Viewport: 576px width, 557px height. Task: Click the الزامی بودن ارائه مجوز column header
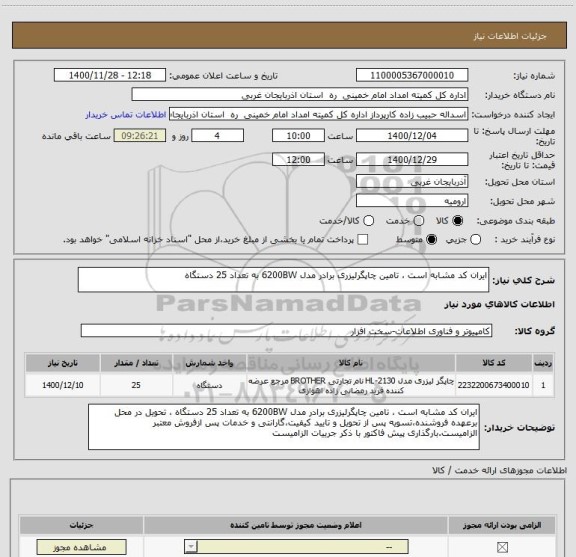tap(502, 525)
